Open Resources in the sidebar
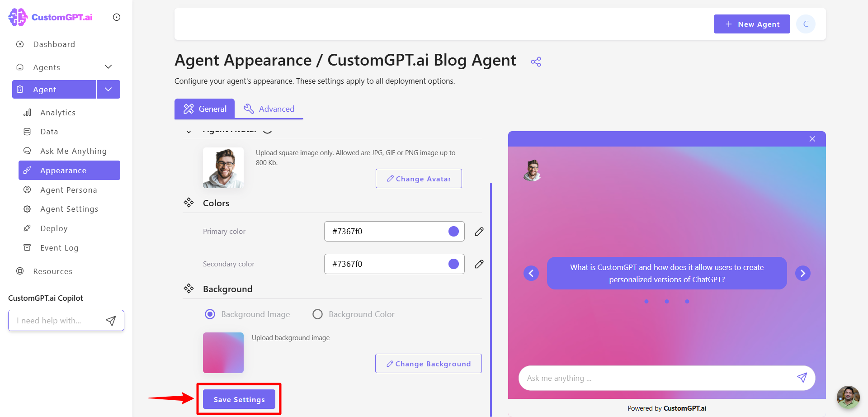868x417 pixels. [52, 271]
